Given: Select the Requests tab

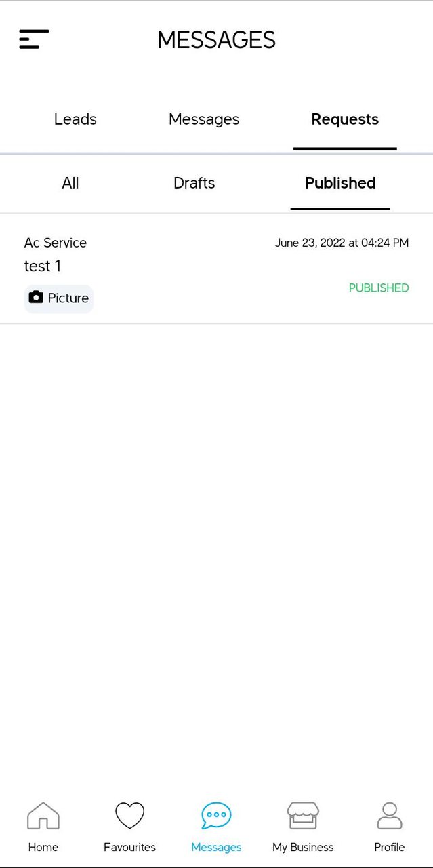Looking at the screenshot, I should (x=344, y=119).
